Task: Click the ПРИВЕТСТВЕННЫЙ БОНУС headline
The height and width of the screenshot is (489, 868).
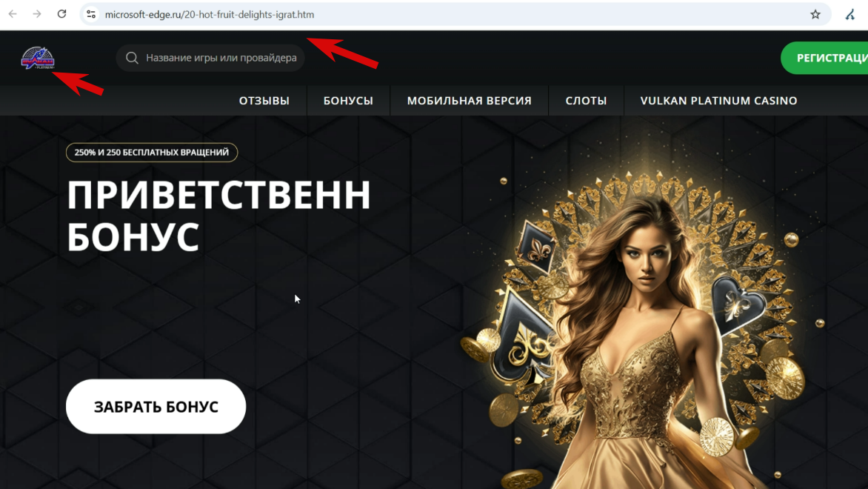Action: tap(218, 216)
